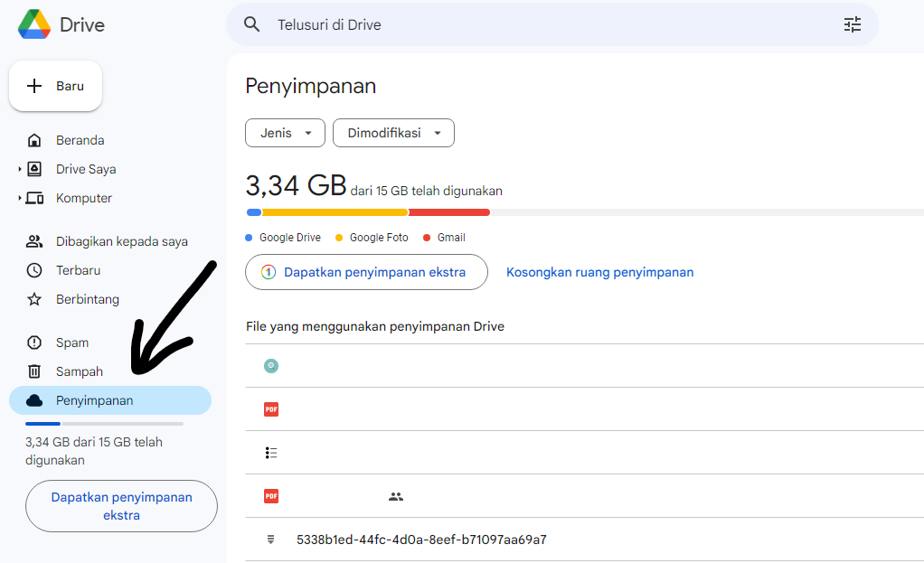
Task: Open advanced search filter options icon
Action: [x=852, y=24]
